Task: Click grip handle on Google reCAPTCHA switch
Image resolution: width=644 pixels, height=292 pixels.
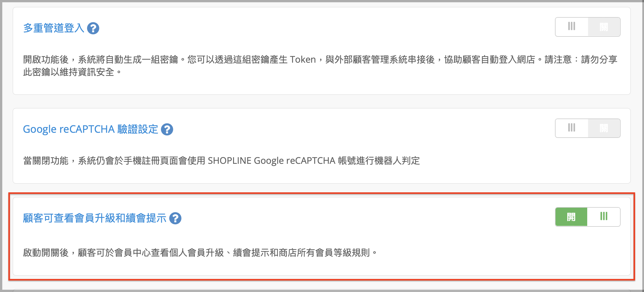Action: point(572,128)
